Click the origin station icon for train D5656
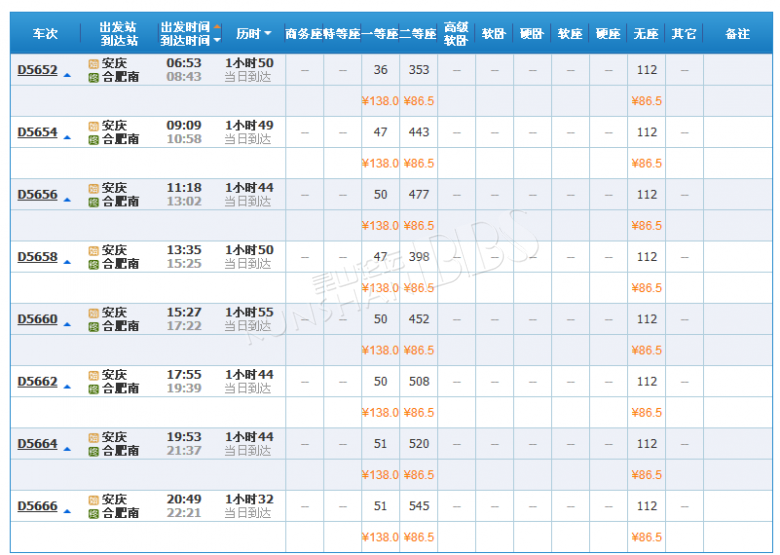Image resolution: width=780 pixels, height=555 pixels. pyautogui.click(x=94, y=188)
